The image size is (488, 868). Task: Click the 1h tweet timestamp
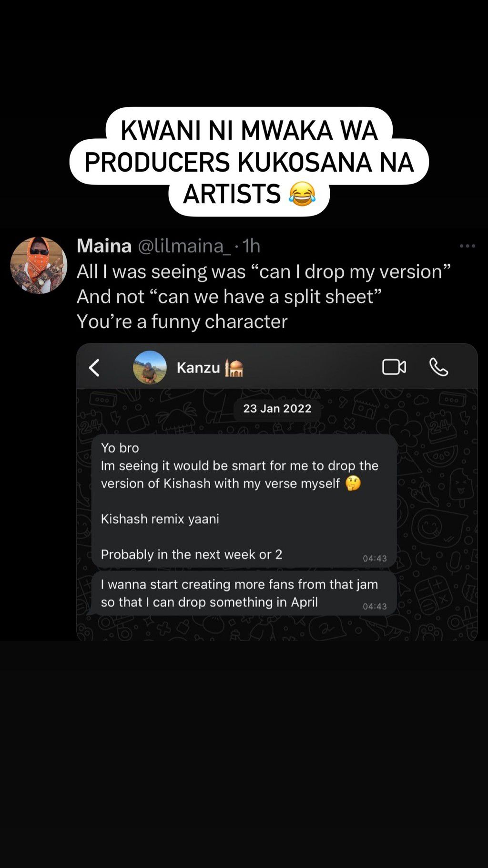point(251,246)
